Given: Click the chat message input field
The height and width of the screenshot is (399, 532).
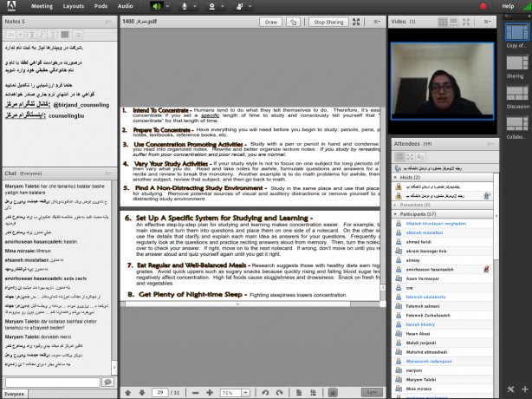Looking at the screenshot, I should (x=53, y=382).
